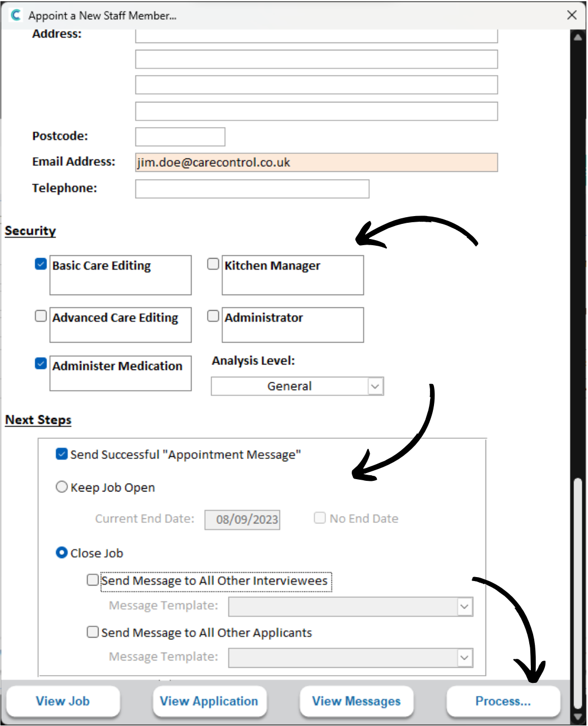Tick the No End Date checkbox

coord(320,518)
